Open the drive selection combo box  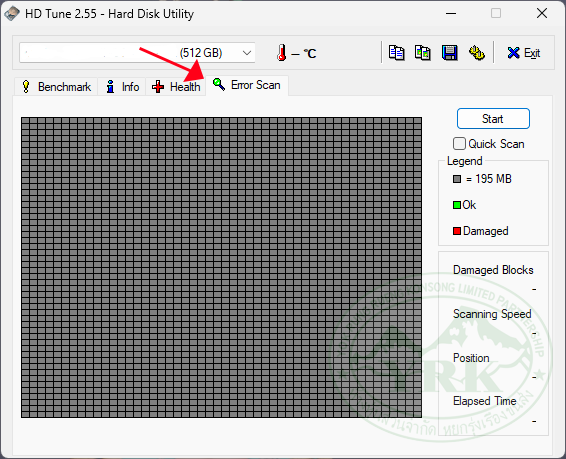tap(137, 53)
